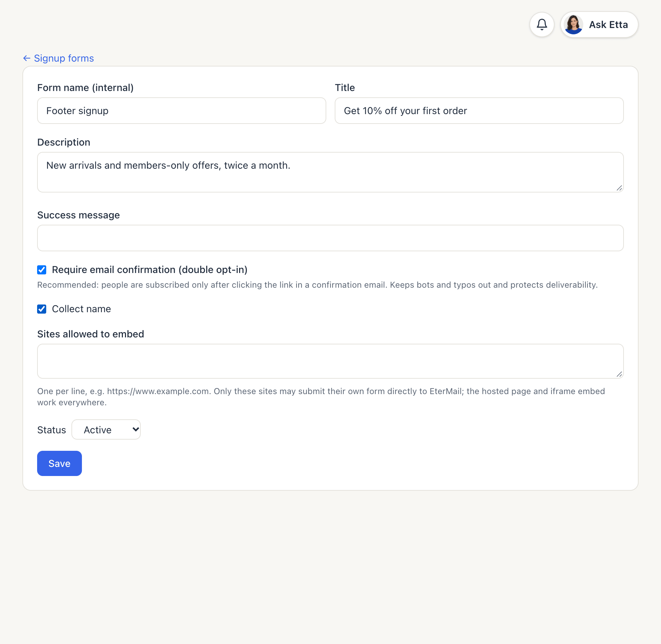Uncheck the Collect name checkbox
The width and height of the screenshot is (661, 644).
(x=42, y=309)
